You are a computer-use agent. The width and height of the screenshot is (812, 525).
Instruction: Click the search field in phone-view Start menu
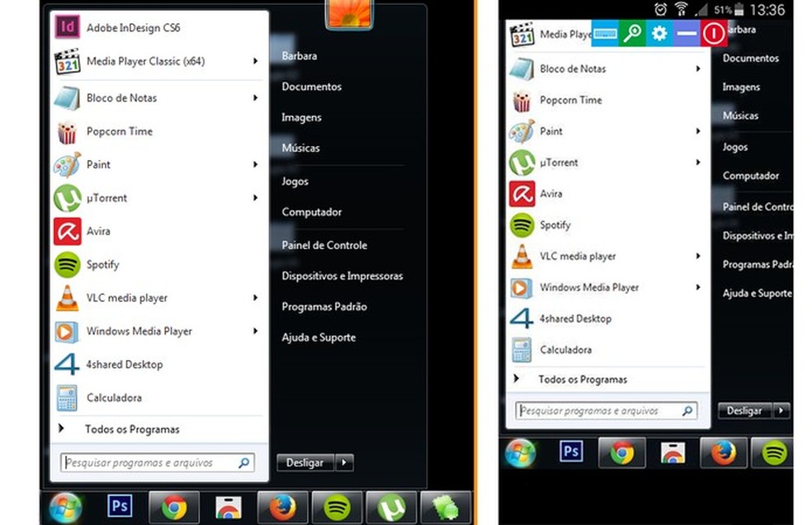tap(607, 410)
